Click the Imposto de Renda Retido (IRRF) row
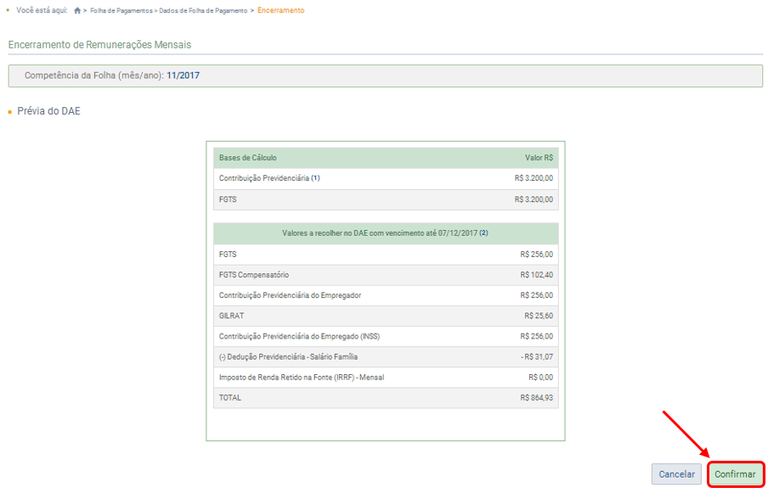The image size is (768, 493). [x=301, y=377]
